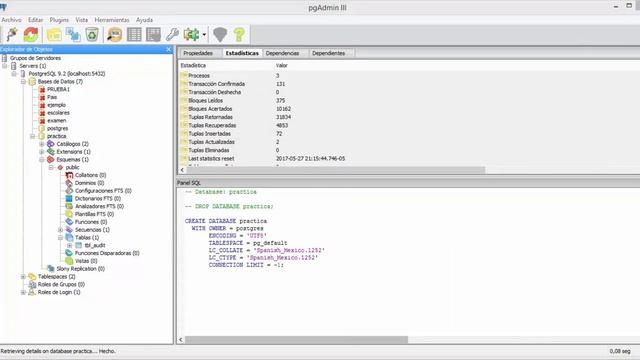Viewport: 640px width, 360px height.
Task: Collapse the Bases de Datos (7) node
Action: pyautogui.click(x=23, y=82)
